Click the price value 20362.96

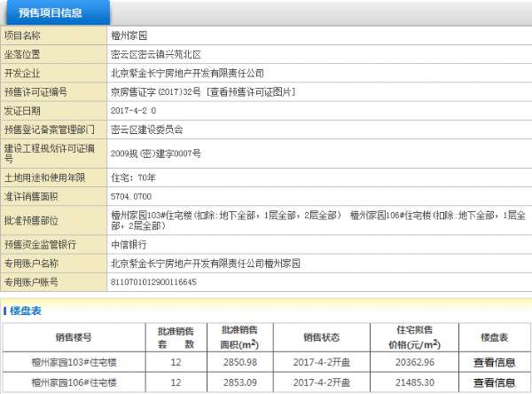click(x=415, y=362)
